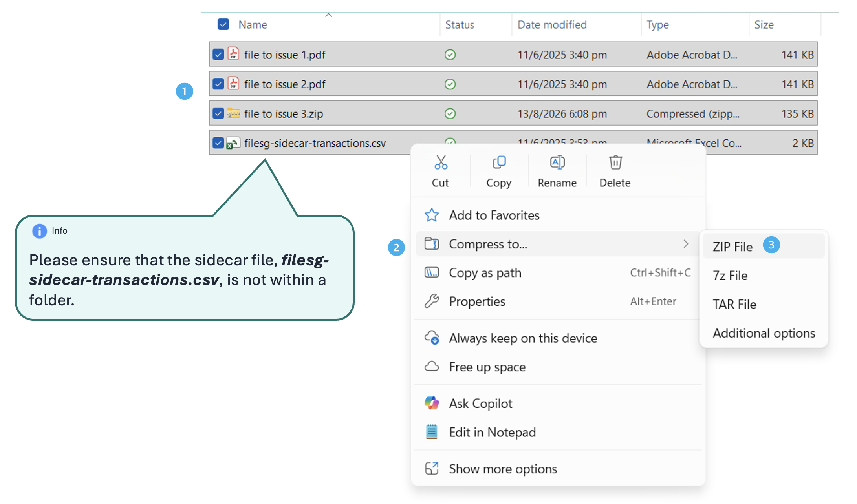Image resolution: width=857 pixels, height=504 pixels.
Task: Click the Ask Copilot icon
Action: (x=432, y=403)
